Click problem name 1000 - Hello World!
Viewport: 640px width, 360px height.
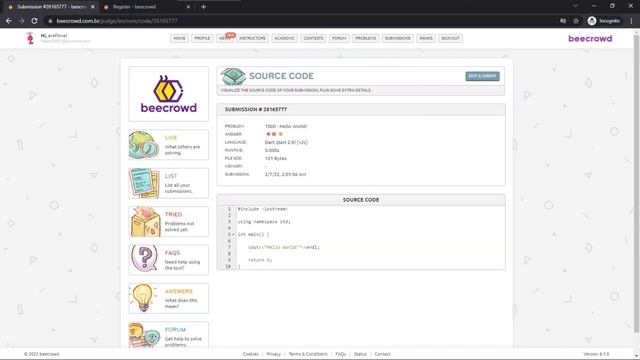coord(286,126)
